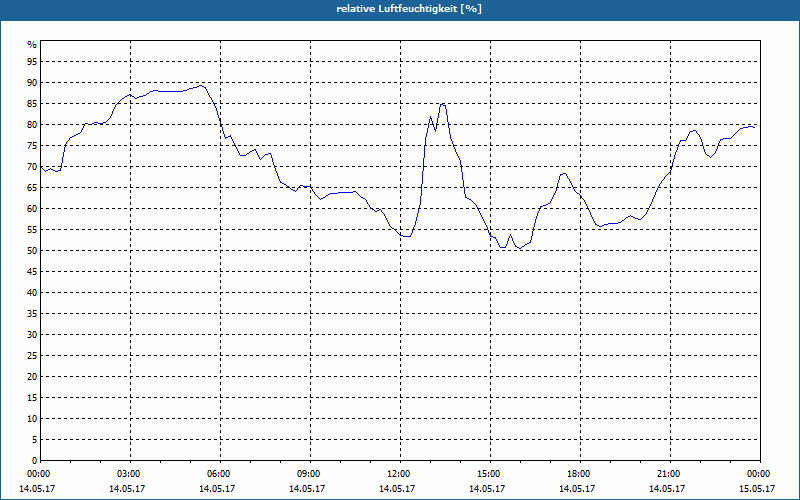The image size is (800, 500).
Task: Click the '15:00' time label
Action: [x=490, y=474]
